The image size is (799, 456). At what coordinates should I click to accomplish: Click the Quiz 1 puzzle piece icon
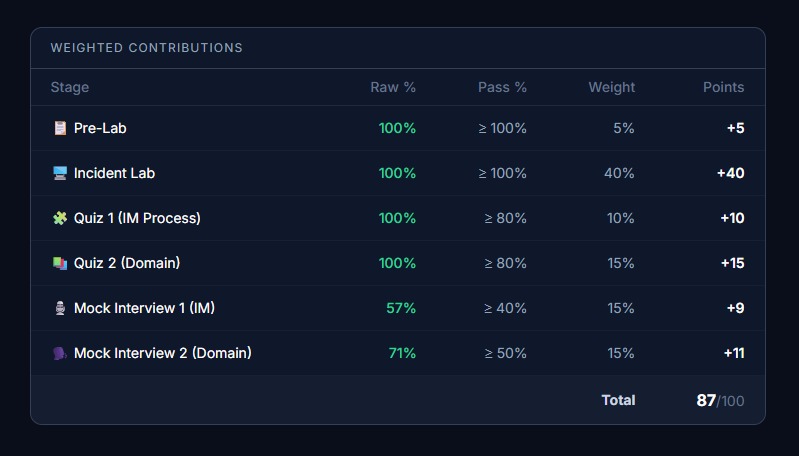pos(60,218)
